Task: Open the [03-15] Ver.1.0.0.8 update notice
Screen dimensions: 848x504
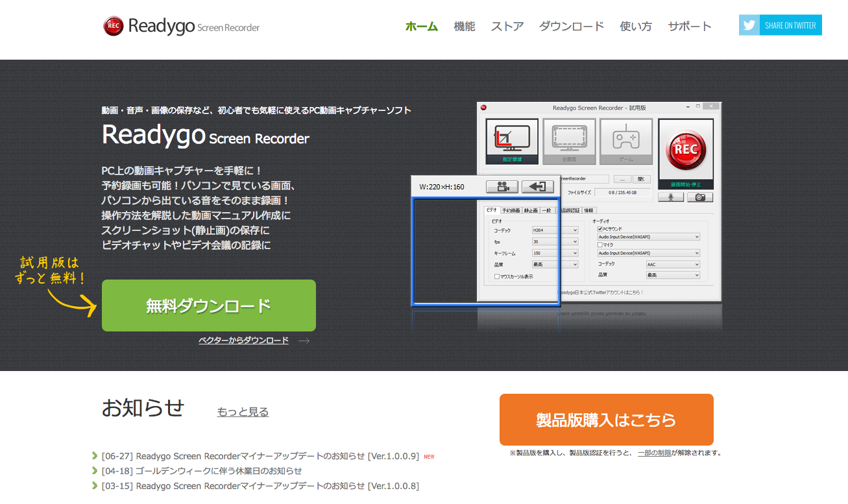Action: click(x=261, y=486)
